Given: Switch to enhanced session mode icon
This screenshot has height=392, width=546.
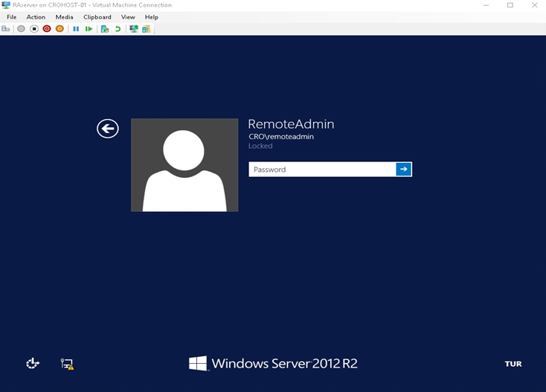Looking at the screenshot, I should pyautogui.click(x=134, y=29).
